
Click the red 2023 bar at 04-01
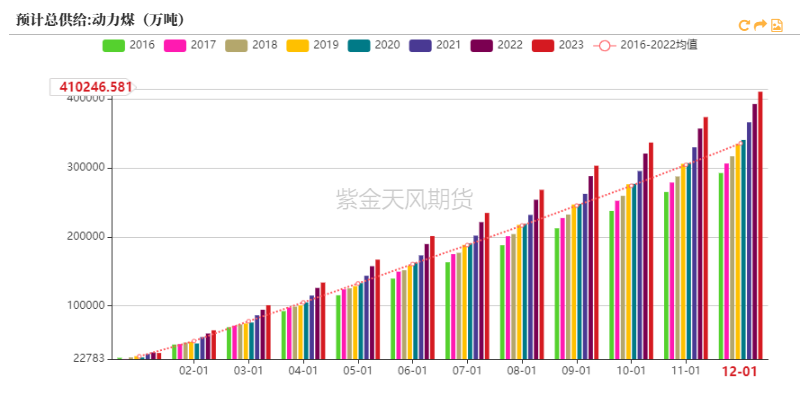322,321
